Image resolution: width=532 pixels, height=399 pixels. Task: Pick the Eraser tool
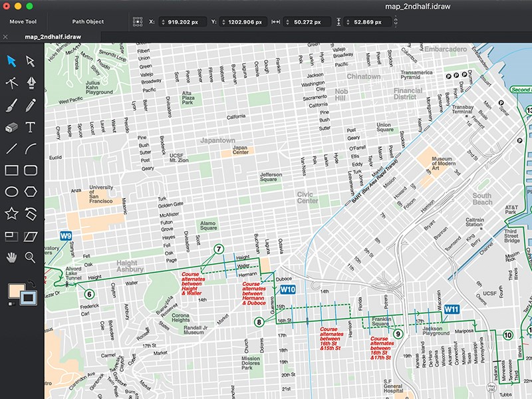pos(11,128)
